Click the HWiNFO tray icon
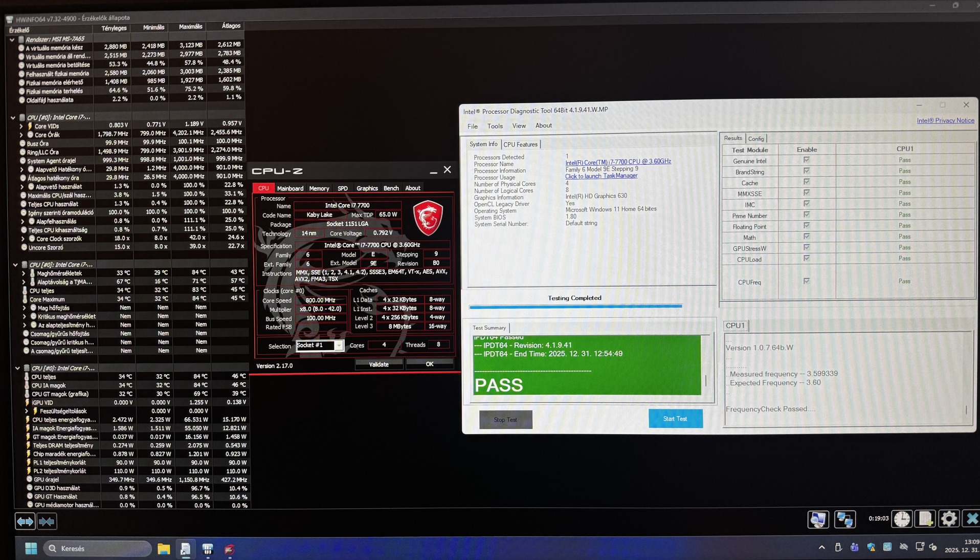The width and height of the screenshot is (980, 560). coord(887,547)
